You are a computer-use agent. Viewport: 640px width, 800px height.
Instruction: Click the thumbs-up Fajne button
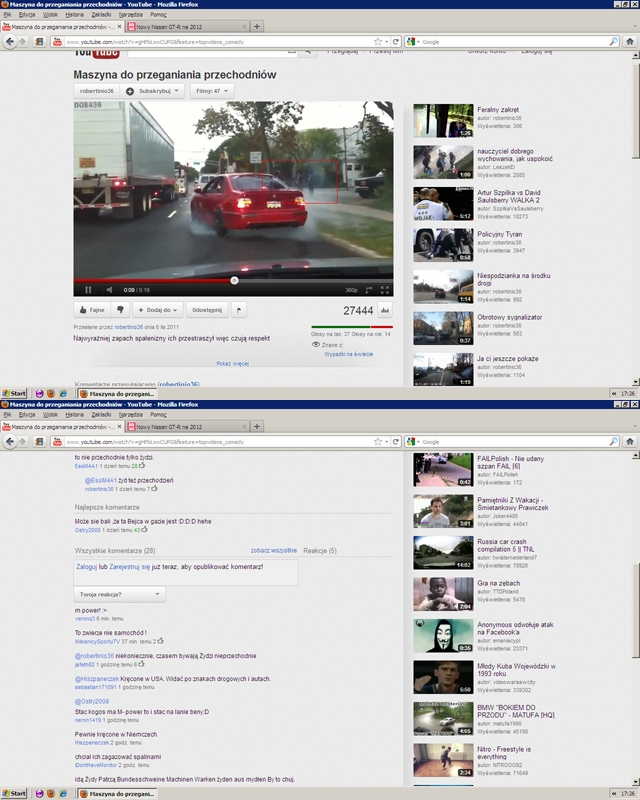point(91,310)
